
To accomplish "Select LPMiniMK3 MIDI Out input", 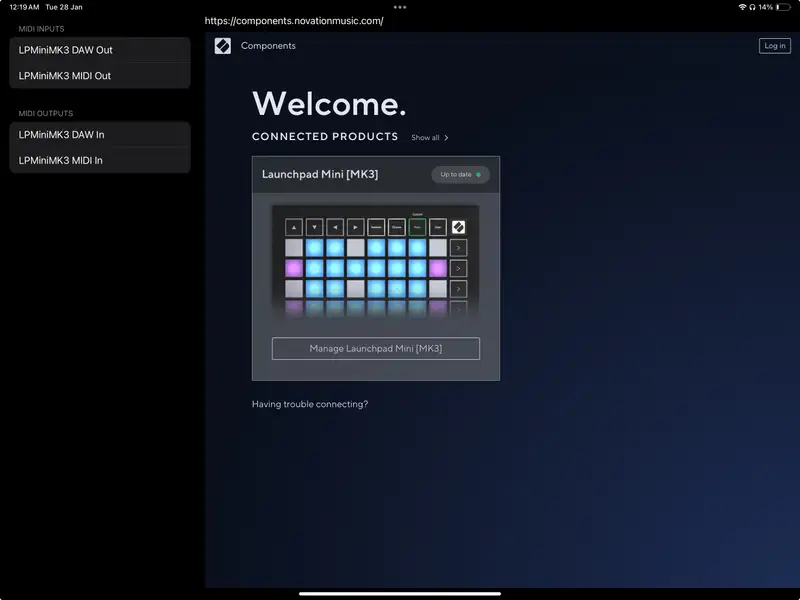I will [x=100, y=76].
